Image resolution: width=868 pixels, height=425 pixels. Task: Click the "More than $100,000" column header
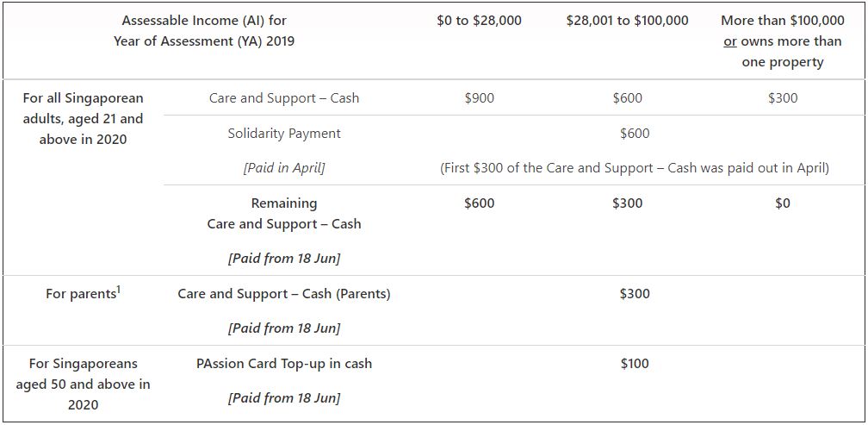[x=782, y=21]
